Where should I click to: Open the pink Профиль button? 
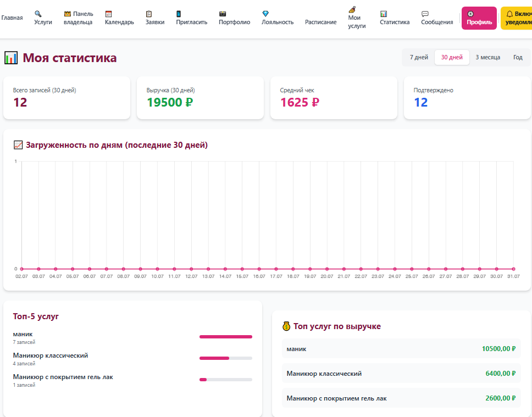coord(479,18)
